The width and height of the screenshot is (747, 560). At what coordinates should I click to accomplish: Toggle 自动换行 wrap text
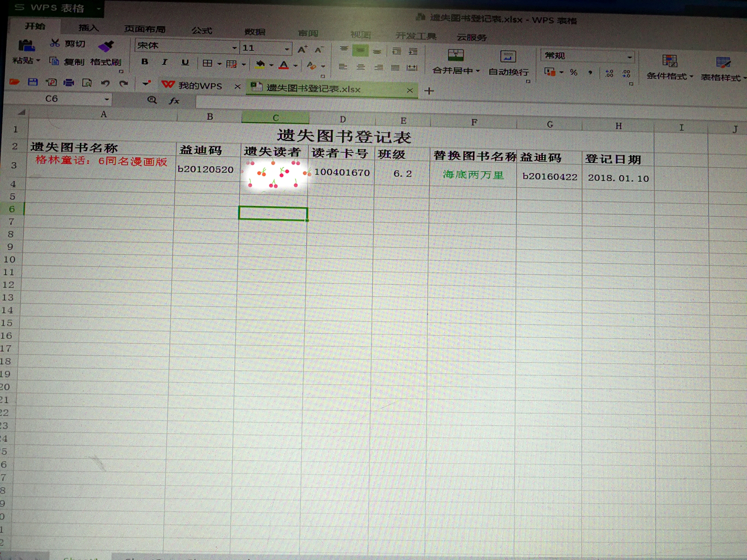point(508,63)
